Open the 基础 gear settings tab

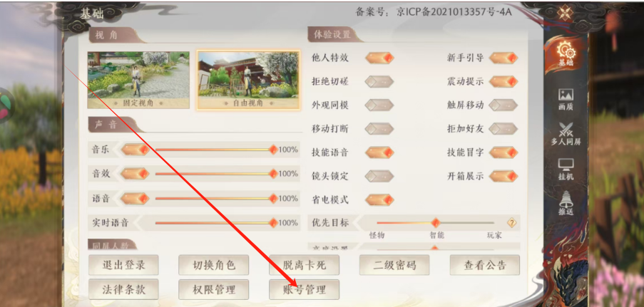pyautogui.click(x=565, y=53)
